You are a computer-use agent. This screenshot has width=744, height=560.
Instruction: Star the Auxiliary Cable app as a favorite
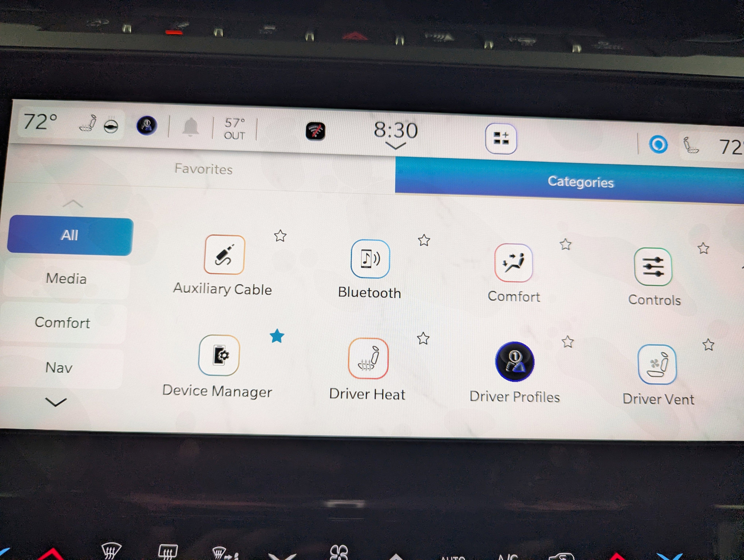[280, 236]
